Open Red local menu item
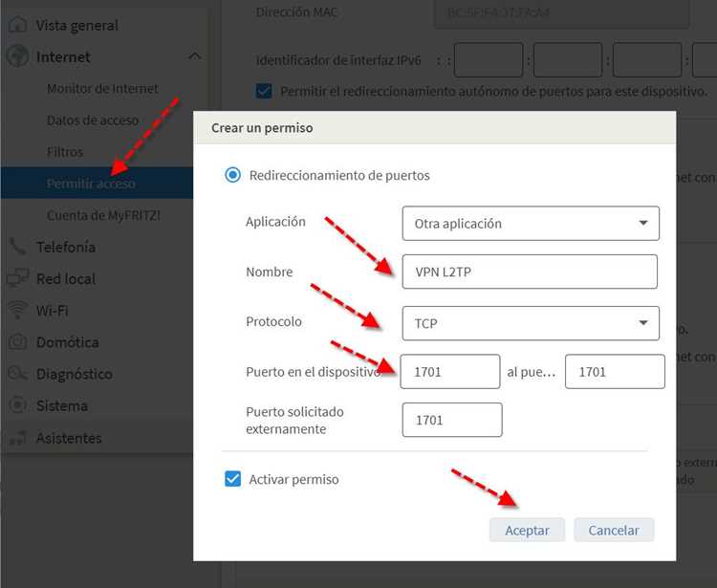 pyautogui.click(x=66, y=278)
